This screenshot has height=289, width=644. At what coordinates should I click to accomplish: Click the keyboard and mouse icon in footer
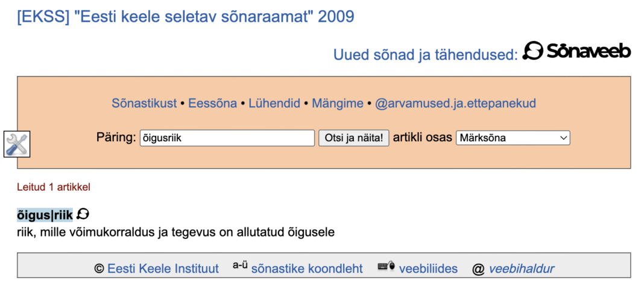pos(386,267)
